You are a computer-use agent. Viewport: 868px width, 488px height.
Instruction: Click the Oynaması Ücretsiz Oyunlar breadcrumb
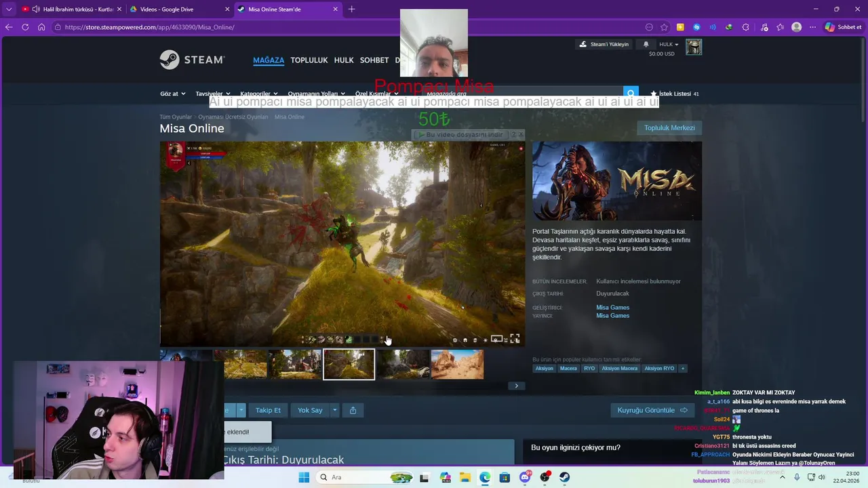click(233, 117)
